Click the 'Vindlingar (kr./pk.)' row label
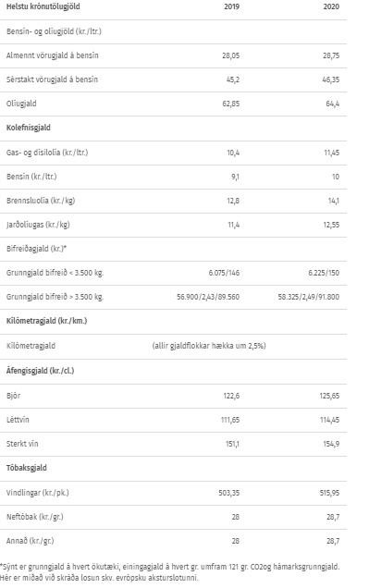The height and width of the screenshot is (588, 369). click(38, 493)
